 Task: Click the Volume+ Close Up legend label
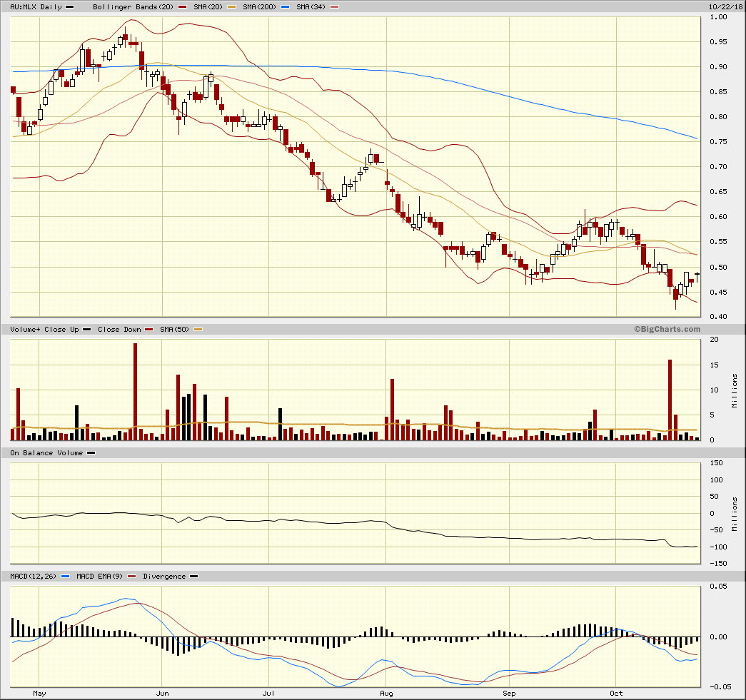44,330
